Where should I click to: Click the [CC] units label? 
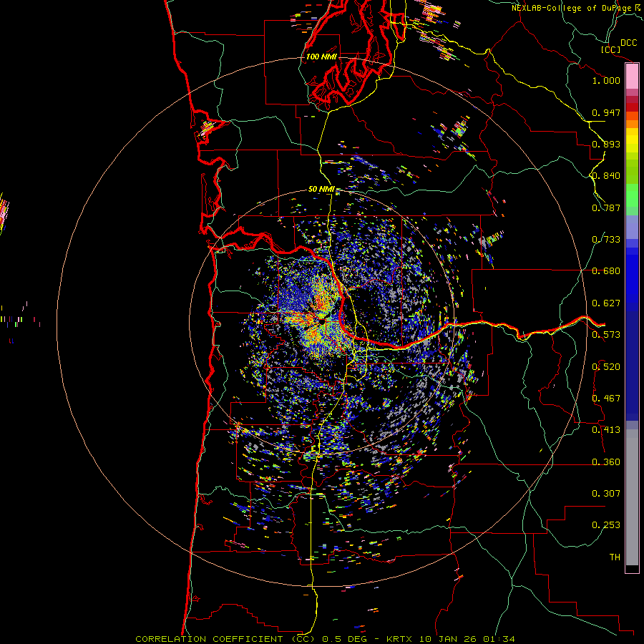(611, 49)
